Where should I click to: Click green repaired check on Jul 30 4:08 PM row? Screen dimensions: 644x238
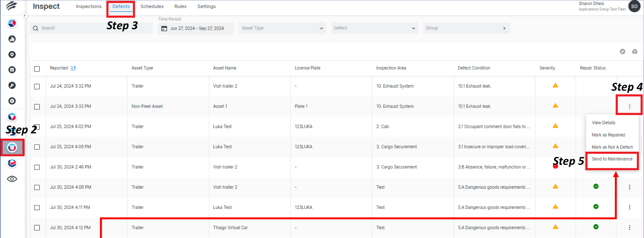pyautogui.click(x=596, y=186)
